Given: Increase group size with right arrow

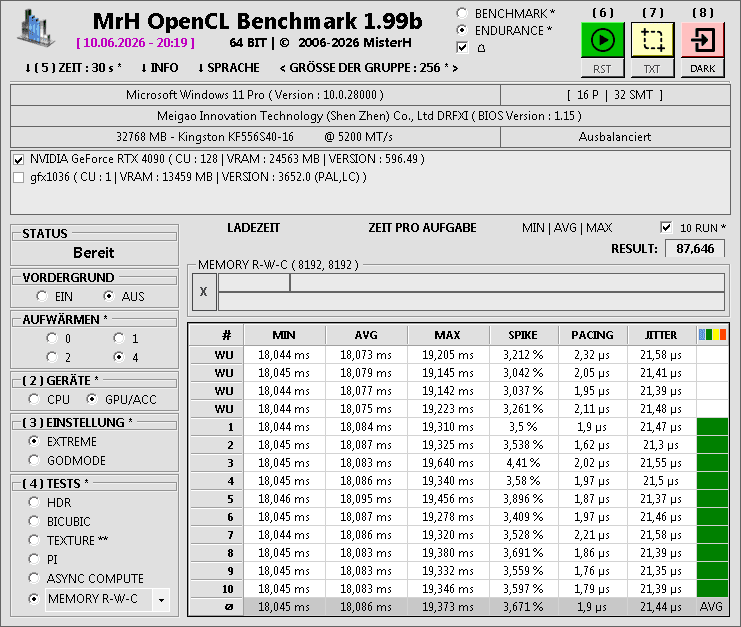Looking at the screenshot, I should [x=455, y=69].
